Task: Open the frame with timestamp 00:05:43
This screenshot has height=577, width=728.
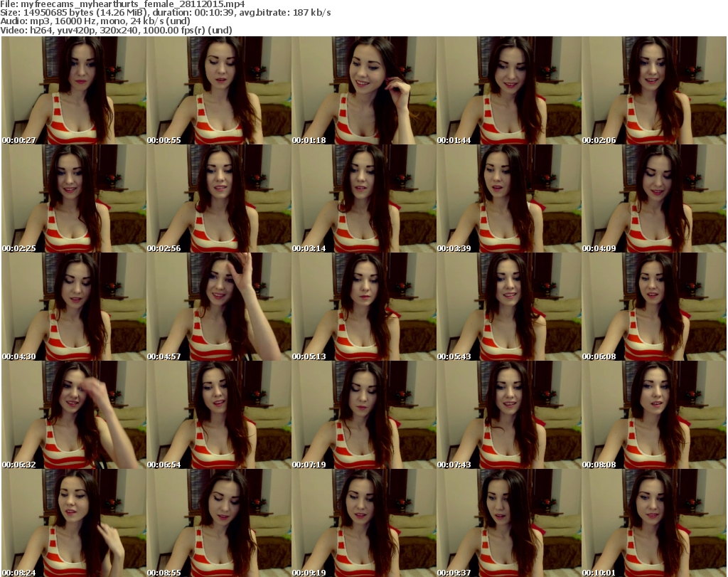Action: click(x=509, y=307)
